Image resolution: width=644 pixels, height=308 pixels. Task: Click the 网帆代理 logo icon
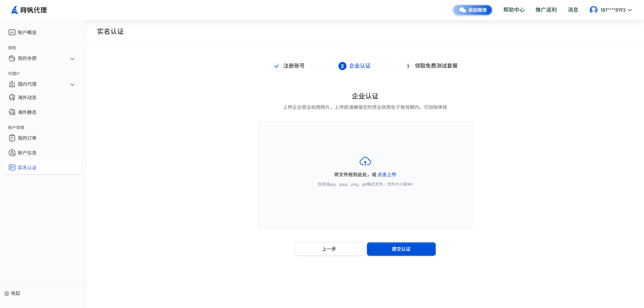click(x=14, y=10)
